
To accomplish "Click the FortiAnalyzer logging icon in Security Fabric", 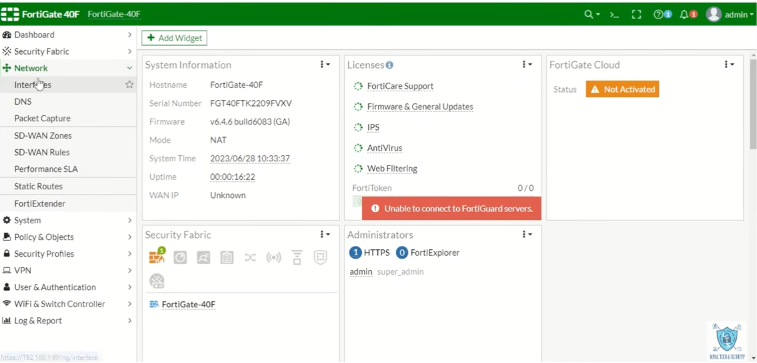I will (x=180, y=258).
